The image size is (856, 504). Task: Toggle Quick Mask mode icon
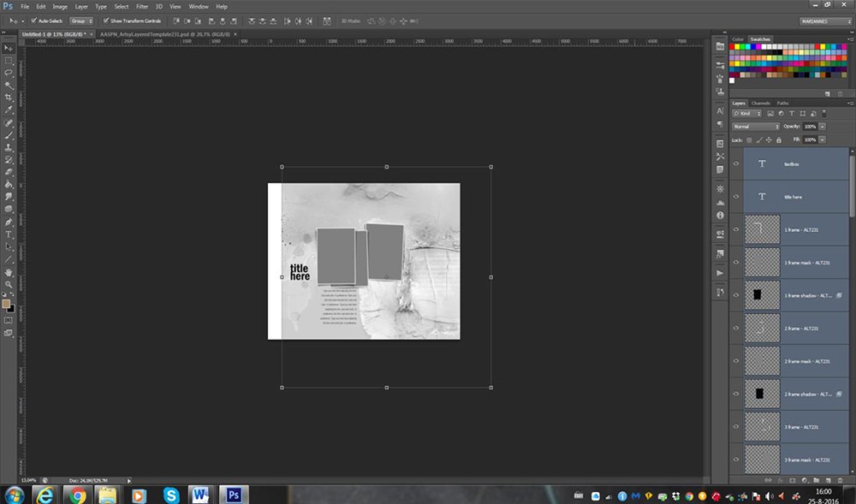[9, 321]
